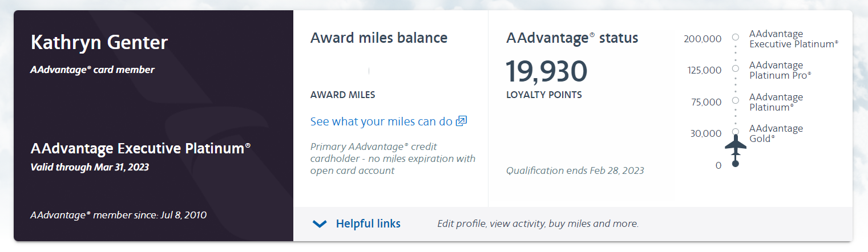This screenshot has height=252, width=868.
Task: Click 'Edit profile, view activity, buy miles' text
Action: click(x=538, y=223)
